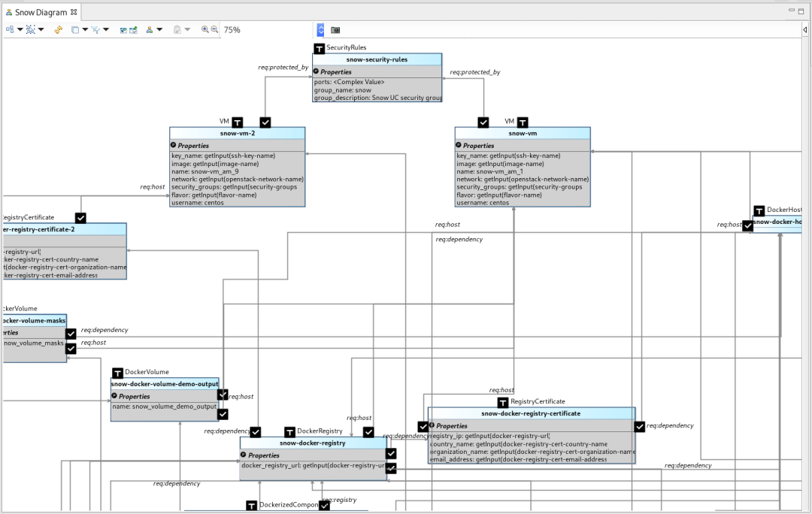The image size is (812, 514).
Task: Open the Layers dropdown arrow
Action: pyautogui.click(x=85, y=29)
